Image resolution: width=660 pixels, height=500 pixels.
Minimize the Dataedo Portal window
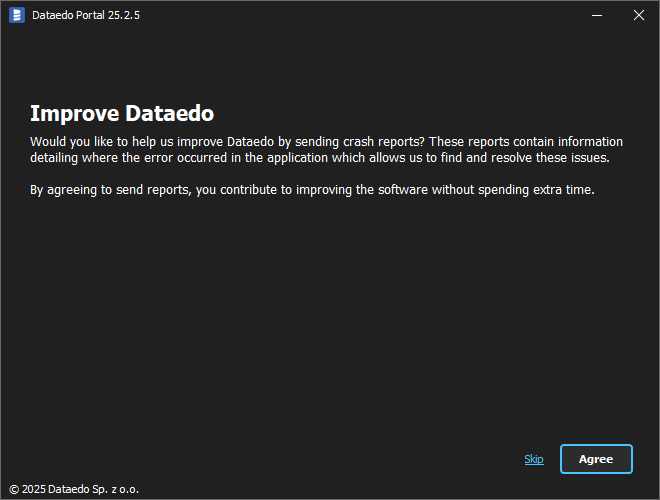pyautogui.click(x=597, y=15)
